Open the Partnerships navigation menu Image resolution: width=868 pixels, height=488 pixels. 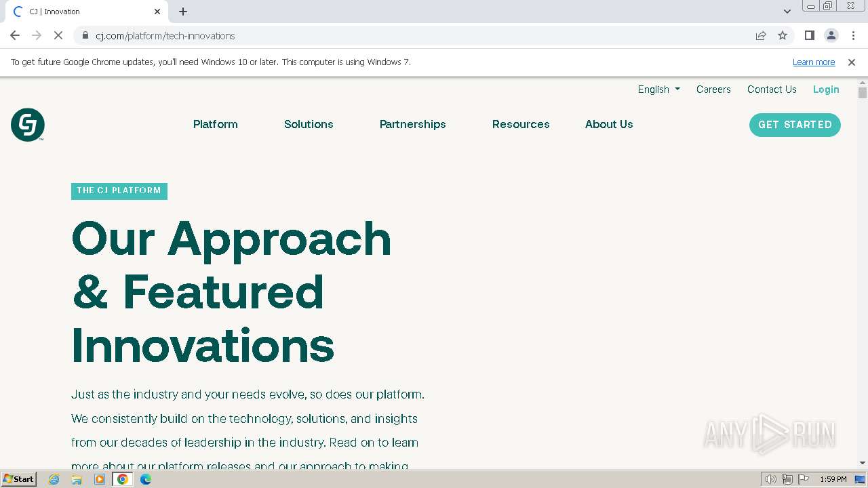[413, 125]
